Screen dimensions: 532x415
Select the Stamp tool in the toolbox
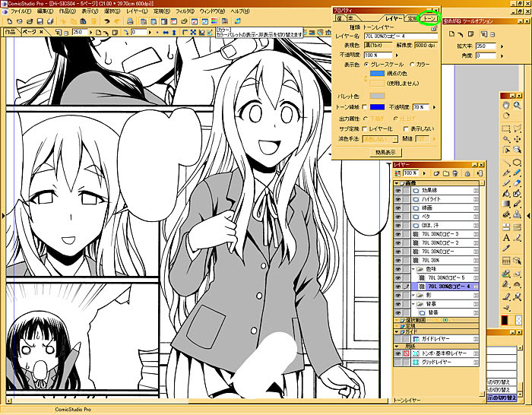(x=517, y=214)
